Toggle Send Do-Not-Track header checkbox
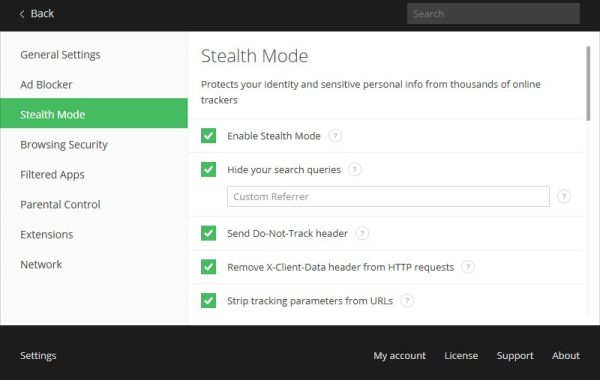This screenshot has width=600, height=380. (209, 233)
